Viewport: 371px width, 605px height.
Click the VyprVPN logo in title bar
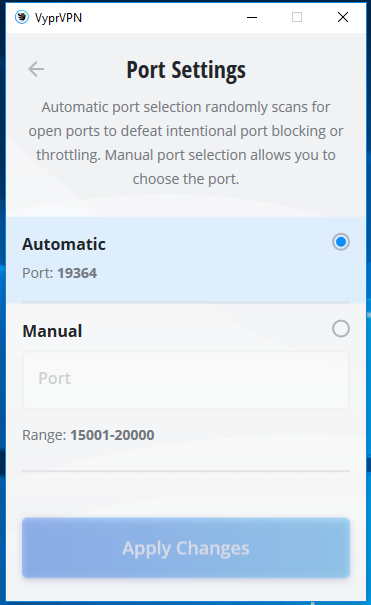point(22,17)
